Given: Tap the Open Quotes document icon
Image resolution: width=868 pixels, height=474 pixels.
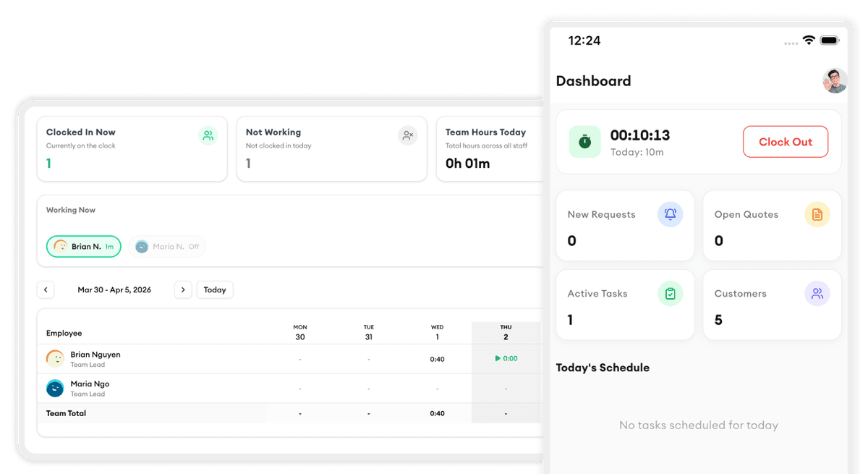Looking at the screenshot, I should (817, 214).
